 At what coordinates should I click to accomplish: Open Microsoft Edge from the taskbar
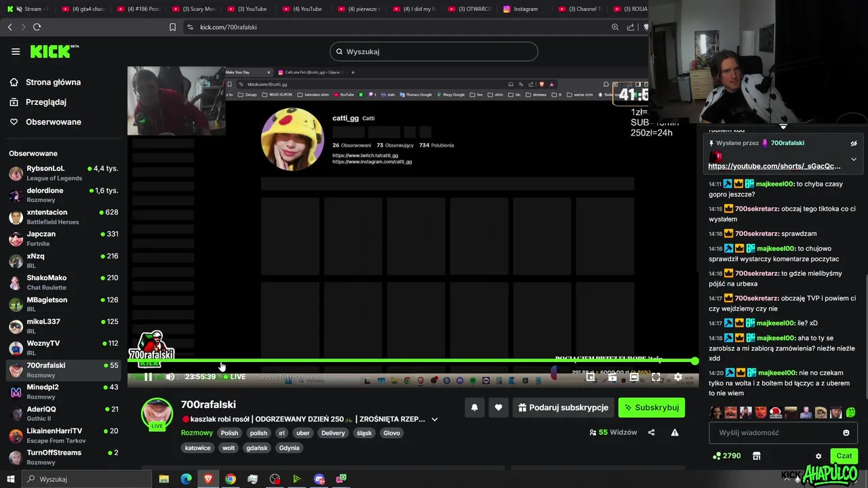pyautogui.click(x=186, y=479)
